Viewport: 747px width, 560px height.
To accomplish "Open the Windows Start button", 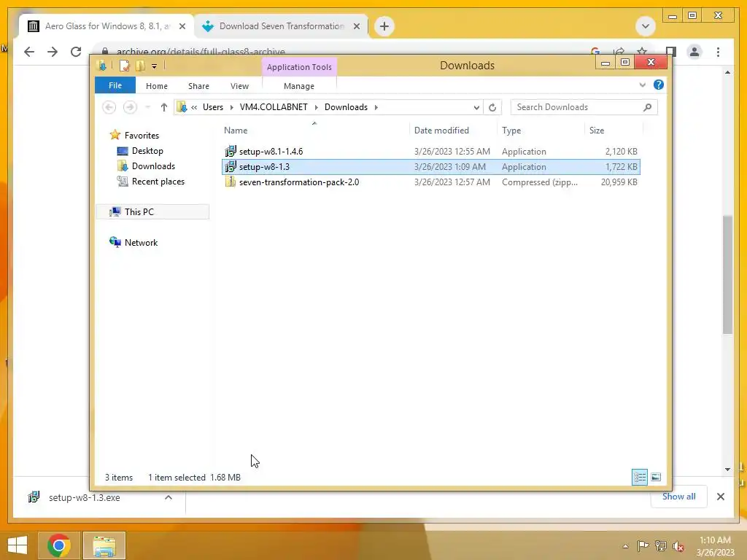I will [18, 545].
